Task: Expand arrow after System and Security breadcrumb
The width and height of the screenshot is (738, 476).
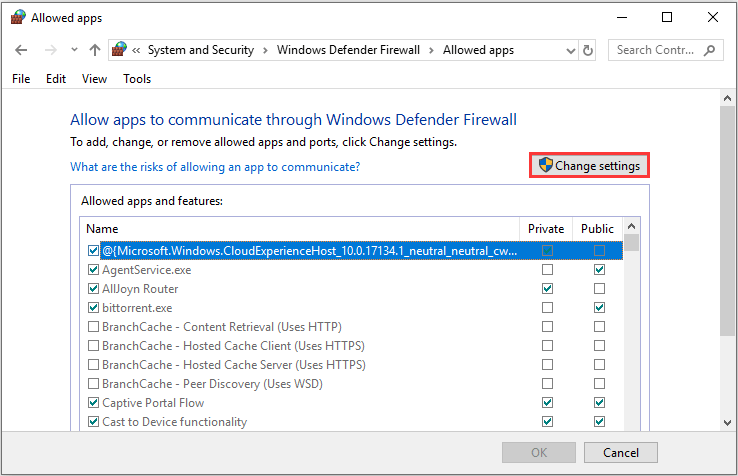Action: coord(265,50)
